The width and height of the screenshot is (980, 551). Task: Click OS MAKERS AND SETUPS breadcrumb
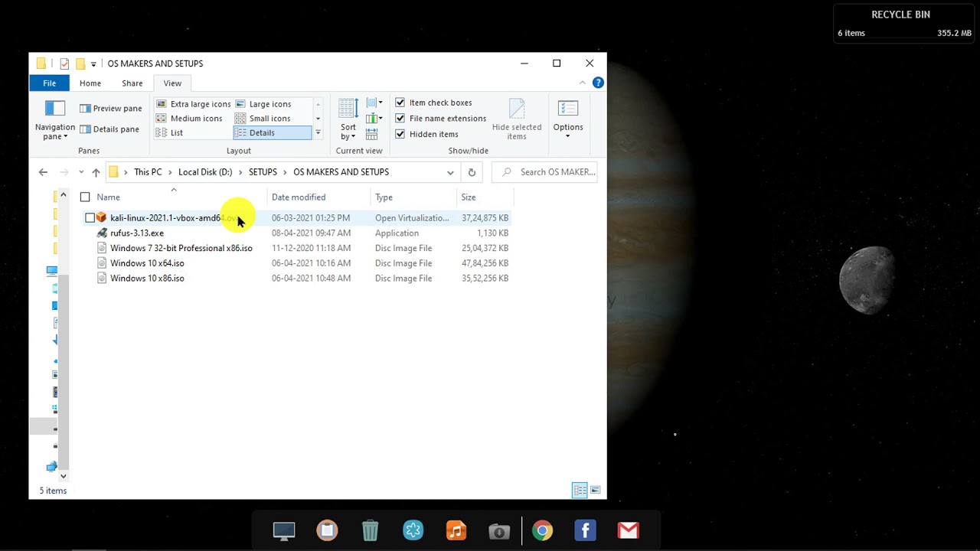[341, 172]
